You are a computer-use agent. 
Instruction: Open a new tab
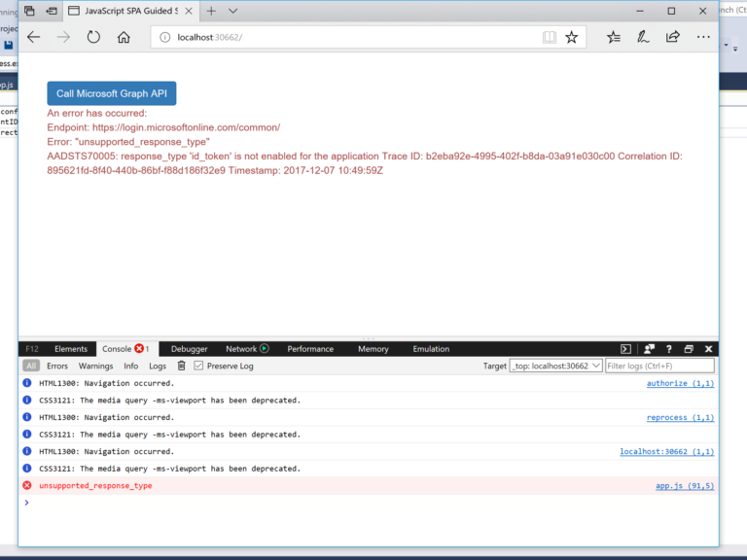coord(211,11)
